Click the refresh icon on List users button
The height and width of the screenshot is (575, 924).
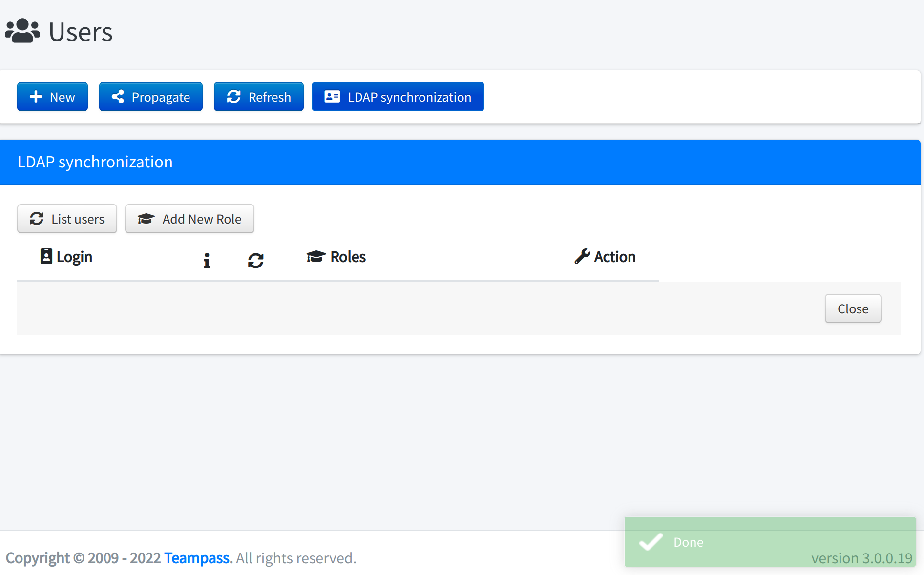(x=37, y=219)
